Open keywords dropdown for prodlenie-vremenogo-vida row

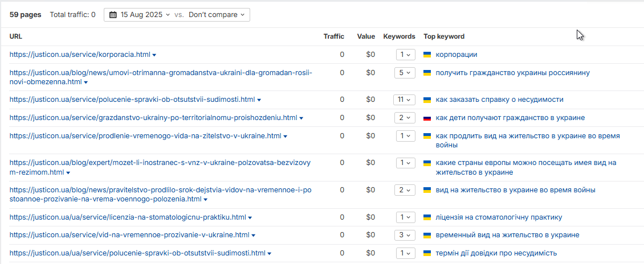click(406, 136)
